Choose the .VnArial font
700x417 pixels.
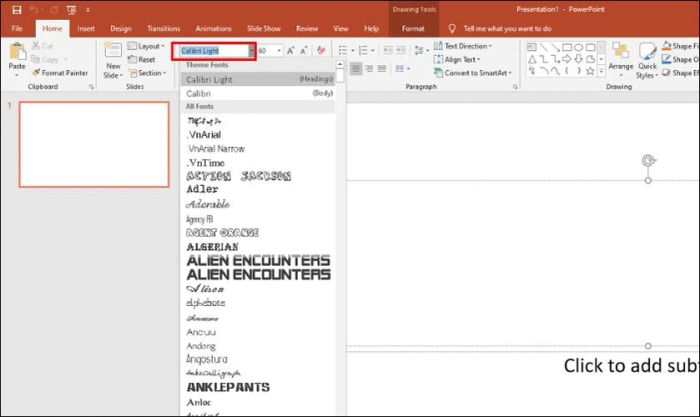pos(204,135)
